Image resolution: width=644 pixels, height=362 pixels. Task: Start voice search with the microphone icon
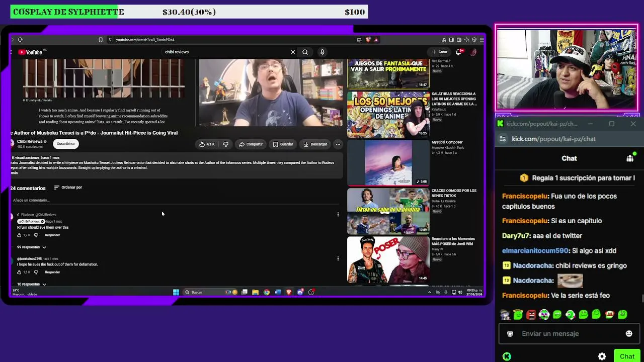point(322,52)
